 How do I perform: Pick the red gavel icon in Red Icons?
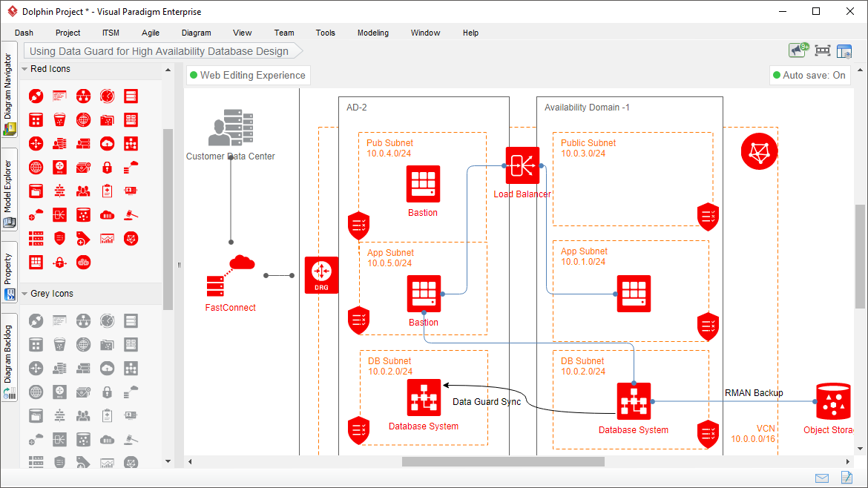pyautogui.click(x=131, y=214)
